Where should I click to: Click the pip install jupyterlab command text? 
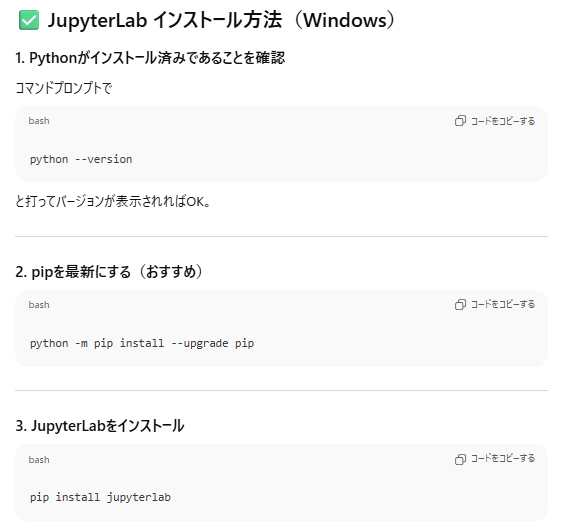pyautogui.click(x=100, y=497)
